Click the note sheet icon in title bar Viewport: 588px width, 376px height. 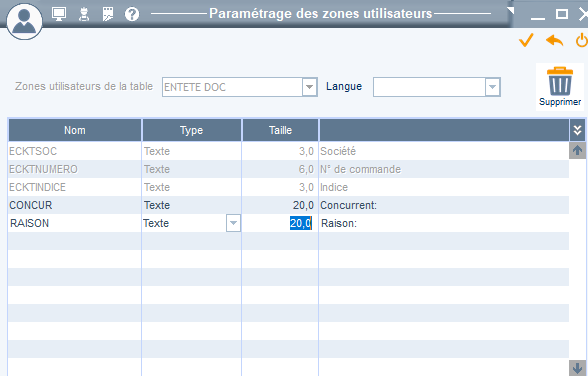[108, 14]
